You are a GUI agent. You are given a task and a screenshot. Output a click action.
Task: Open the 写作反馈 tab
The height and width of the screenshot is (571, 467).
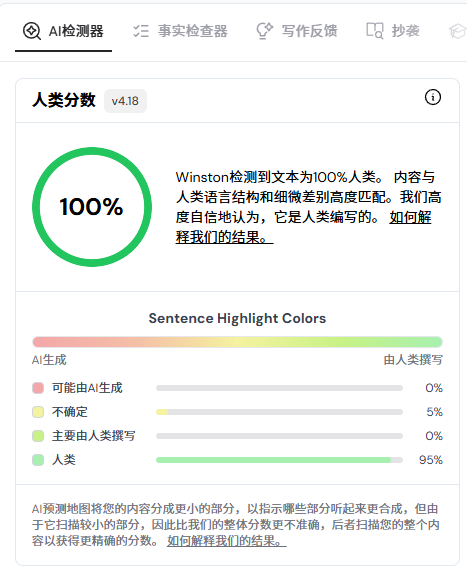tap(297, 31)
